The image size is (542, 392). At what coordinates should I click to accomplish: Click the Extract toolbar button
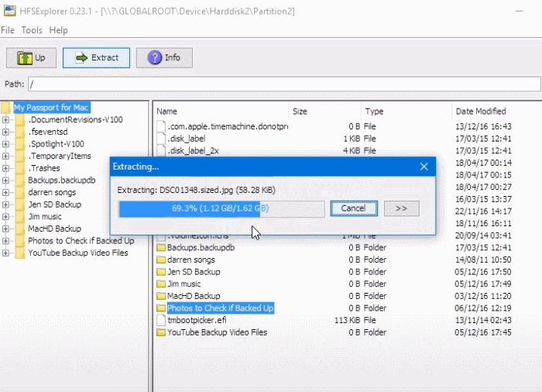coord(97,58)
